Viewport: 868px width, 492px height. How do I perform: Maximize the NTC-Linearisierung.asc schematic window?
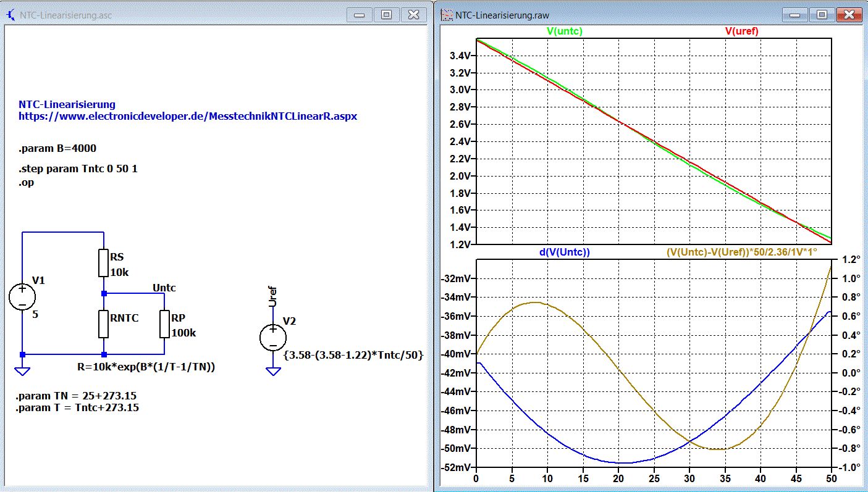386,15
